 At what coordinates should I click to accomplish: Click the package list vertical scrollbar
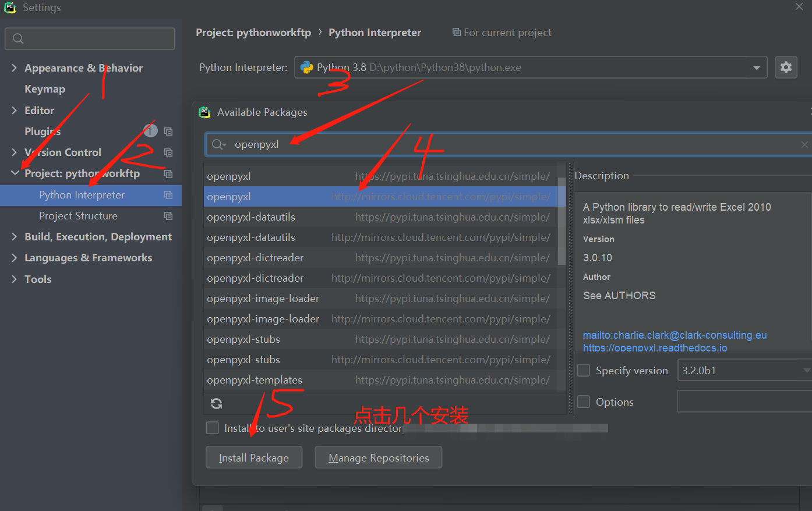point(562,221)
